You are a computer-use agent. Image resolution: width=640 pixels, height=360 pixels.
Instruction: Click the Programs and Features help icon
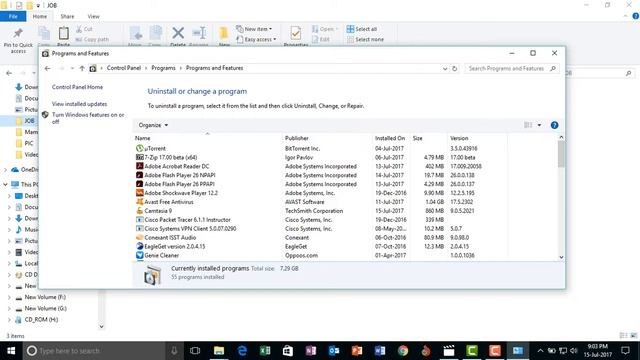554,125
